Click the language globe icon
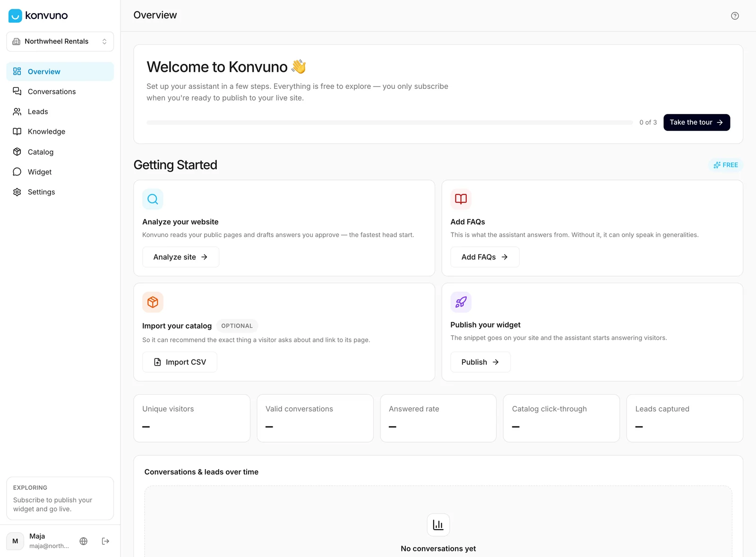Screen dimensions: 756x557 pyautogui.click(x=84, y=541)
